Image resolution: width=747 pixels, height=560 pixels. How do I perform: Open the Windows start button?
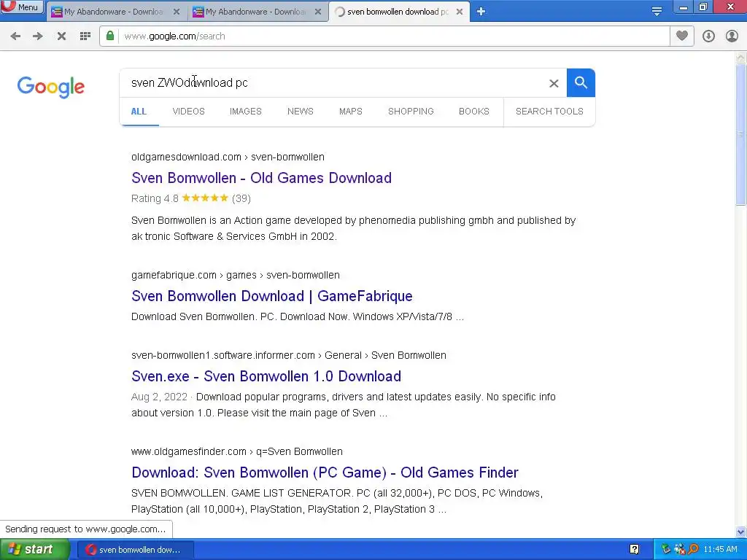coord(35,550)
